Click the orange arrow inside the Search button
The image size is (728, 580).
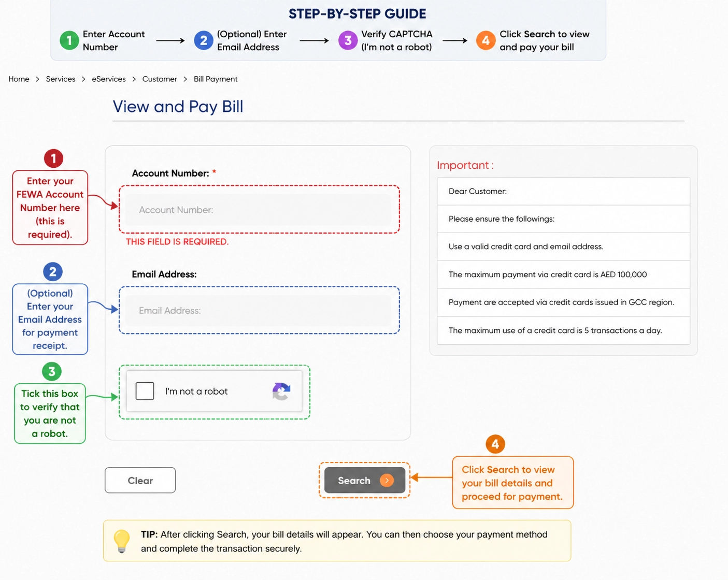pyautogui.click(x=388, y=480)
